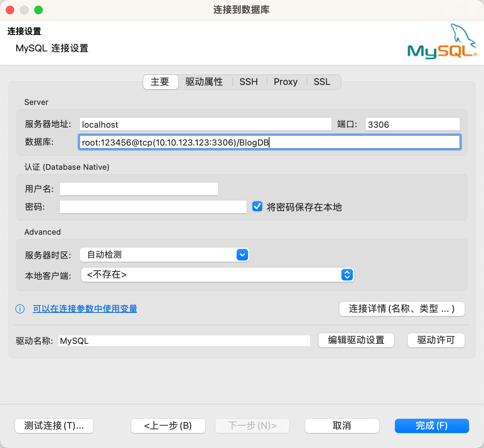Click the 服务器时区: label

(48, 255)
